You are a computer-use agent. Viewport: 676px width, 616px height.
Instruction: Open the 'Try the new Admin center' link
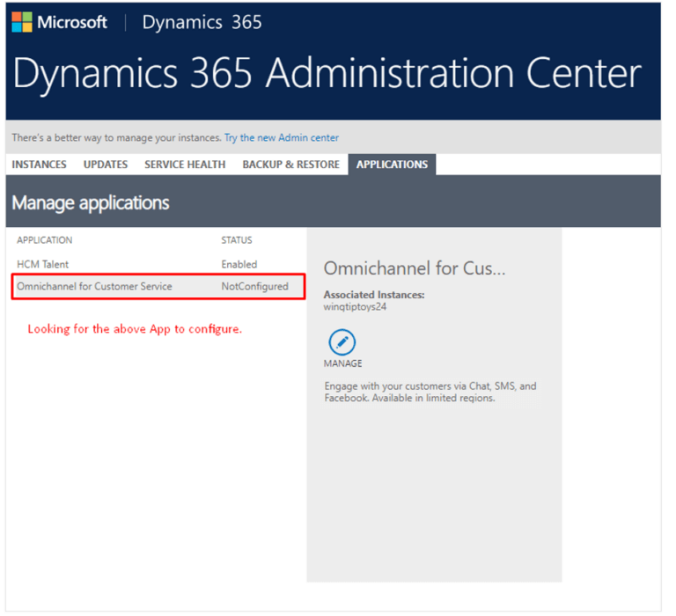click(x=282, y=137)
